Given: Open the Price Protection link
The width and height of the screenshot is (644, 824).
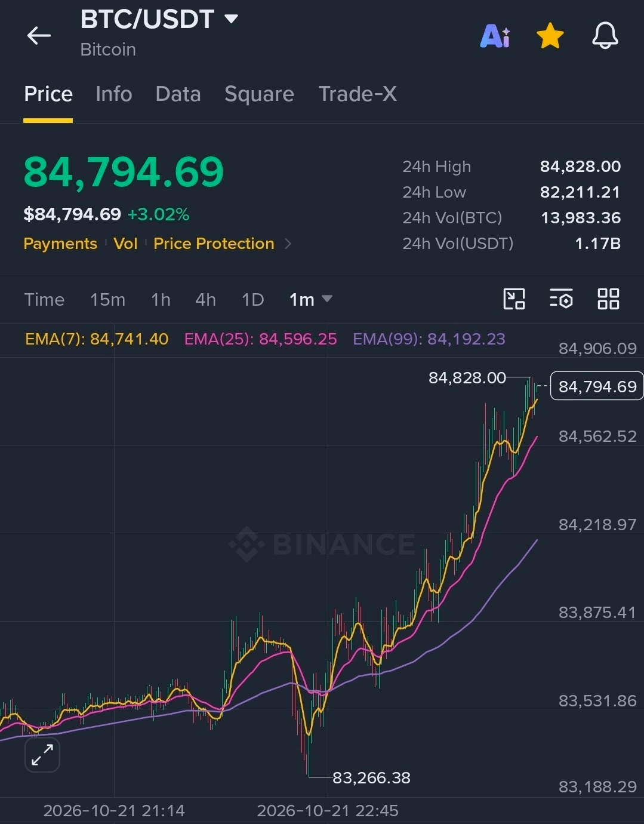Looking at the screenshot, I should pos(214,244).
